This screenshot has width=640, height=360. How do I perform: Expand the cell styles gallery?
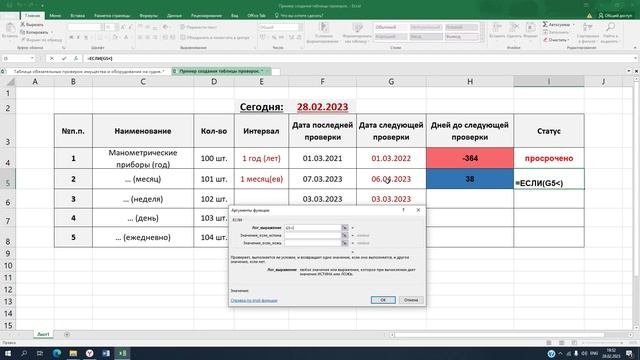(x=482, y=38)
